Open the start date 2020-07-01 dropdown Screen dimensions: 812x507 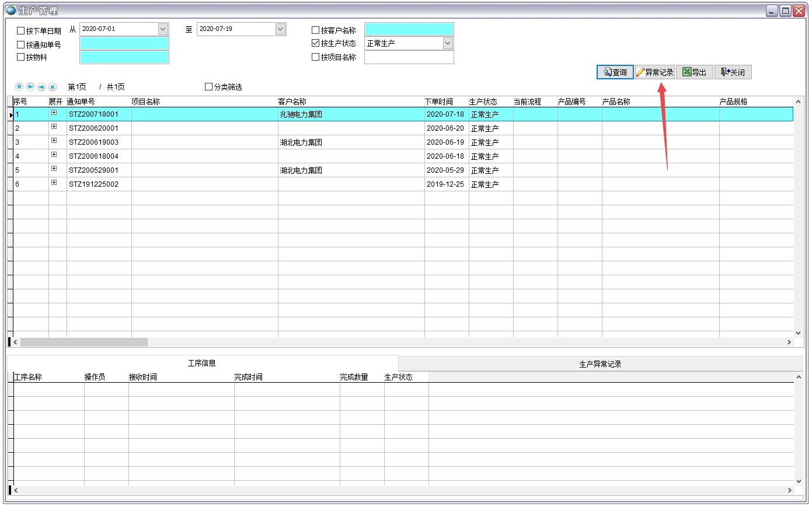pyautogui.click(x=163, y=29)
